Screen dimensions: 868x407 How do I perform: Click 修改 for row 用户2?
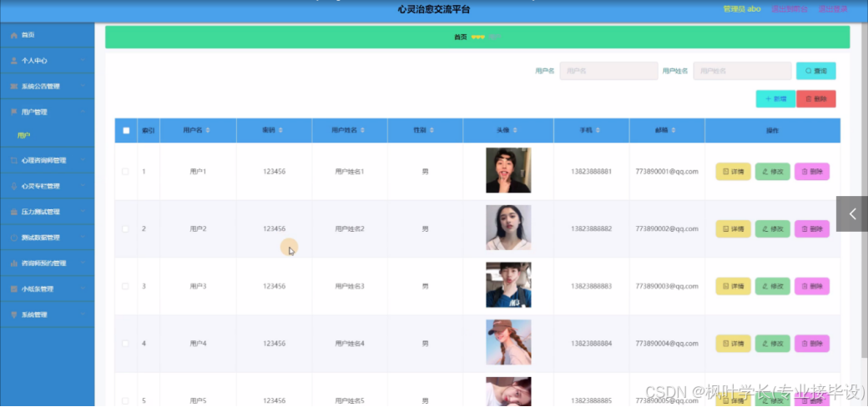click(x=772, y=229)
